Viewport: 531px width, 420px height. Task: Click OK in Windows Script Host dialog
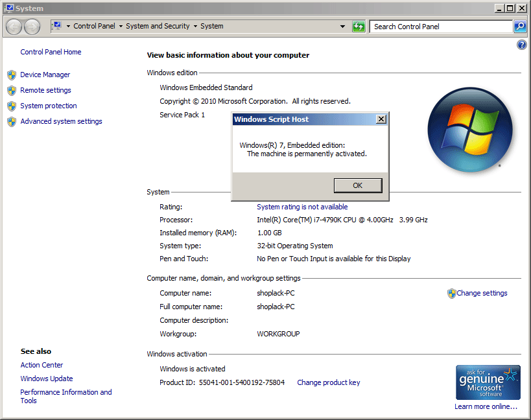click(x=358, y=185)
